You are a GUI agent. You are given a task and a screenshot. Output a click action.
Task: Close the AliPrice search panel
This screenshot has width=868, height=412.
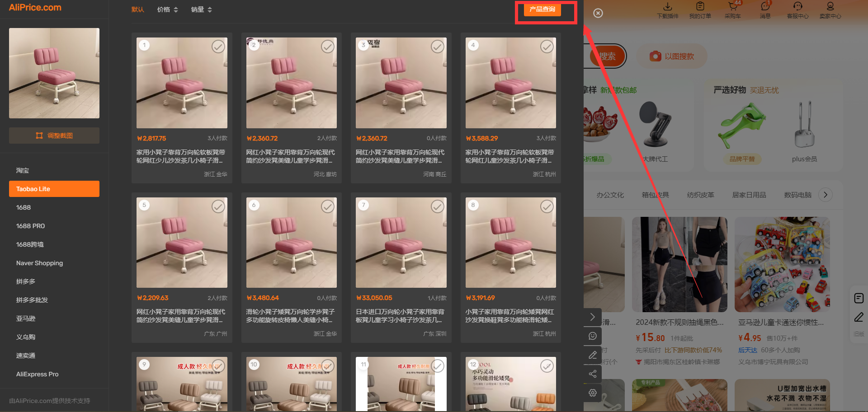coord(598,13)
